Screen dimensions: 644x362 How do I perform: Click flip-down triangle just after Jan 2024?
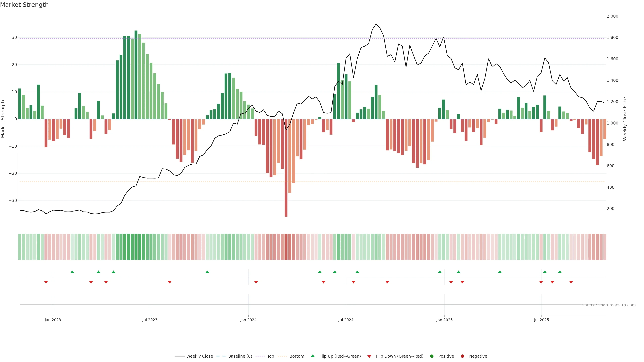pyautogui.click(x=256, y=282)
